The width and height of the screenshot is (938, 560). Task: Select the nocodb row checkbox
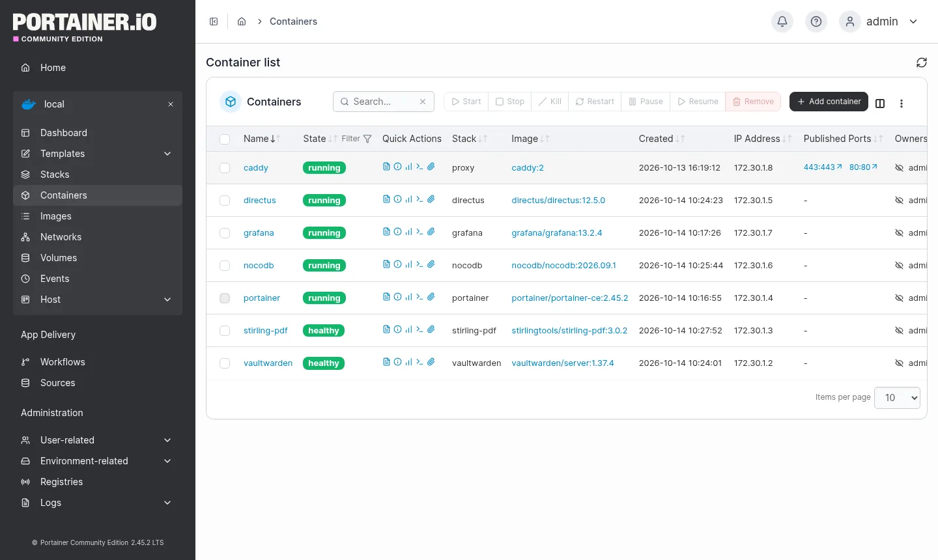pyautogui.click(x=225, y=266)
